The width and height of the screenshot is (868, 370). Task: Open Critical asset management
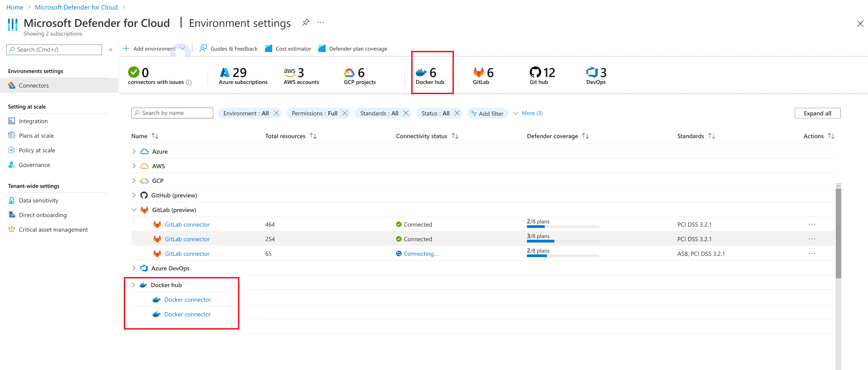tap(53, 230)
